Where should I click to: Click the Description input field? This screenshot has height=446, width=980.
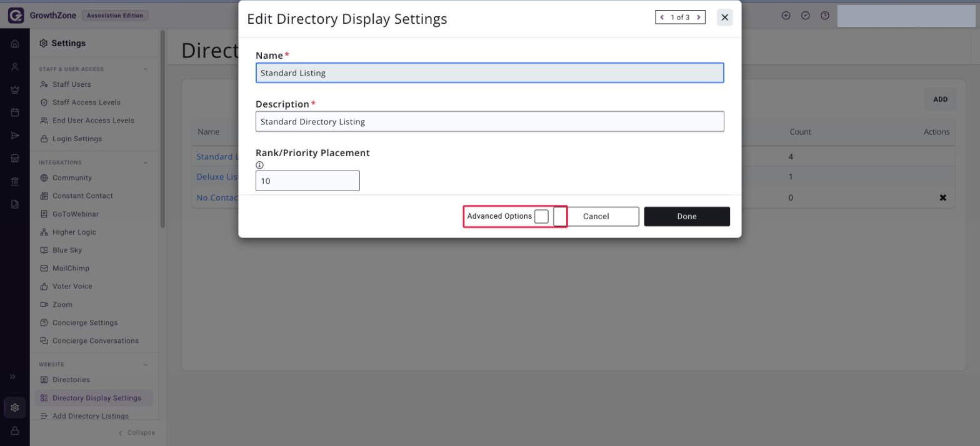click(490, 122)
